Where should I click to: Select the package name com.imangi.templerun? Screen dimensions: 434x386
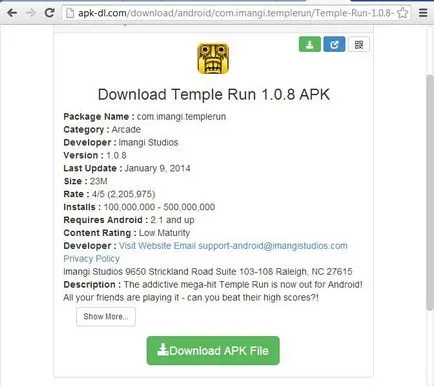pos(181,117)
